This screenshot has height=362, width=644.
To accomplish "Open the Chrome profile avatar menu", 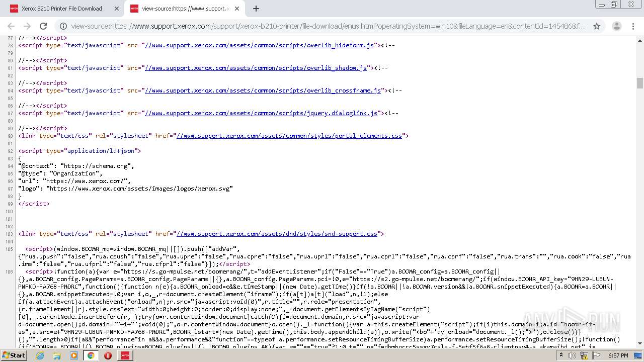I will (616, 26).
